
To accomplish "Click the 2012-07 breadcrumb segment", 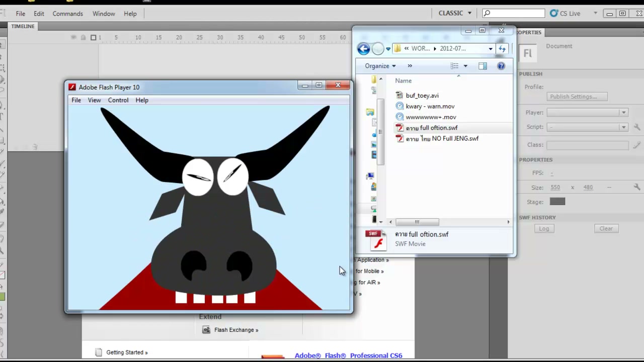I will [452, 49].
